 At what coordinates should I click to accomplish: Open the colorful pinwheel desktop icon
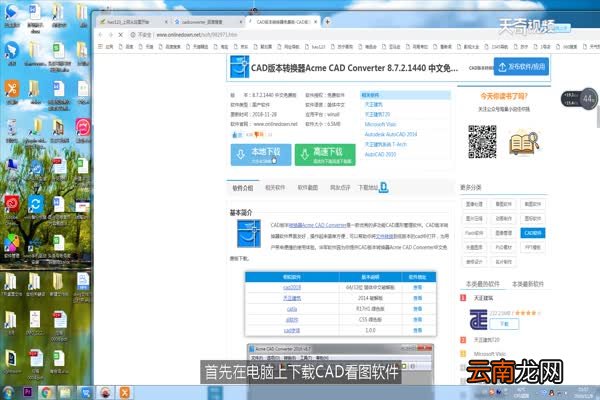(x=11, y=243)
